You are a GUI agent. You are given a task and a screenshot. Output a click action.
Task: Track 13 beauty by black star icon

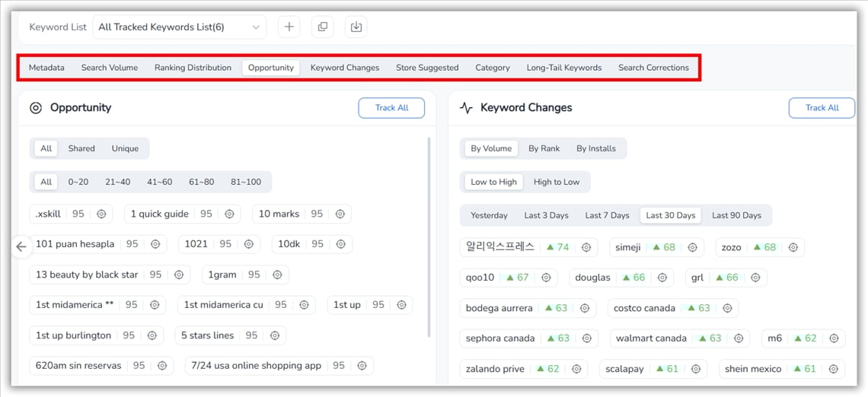179,275
